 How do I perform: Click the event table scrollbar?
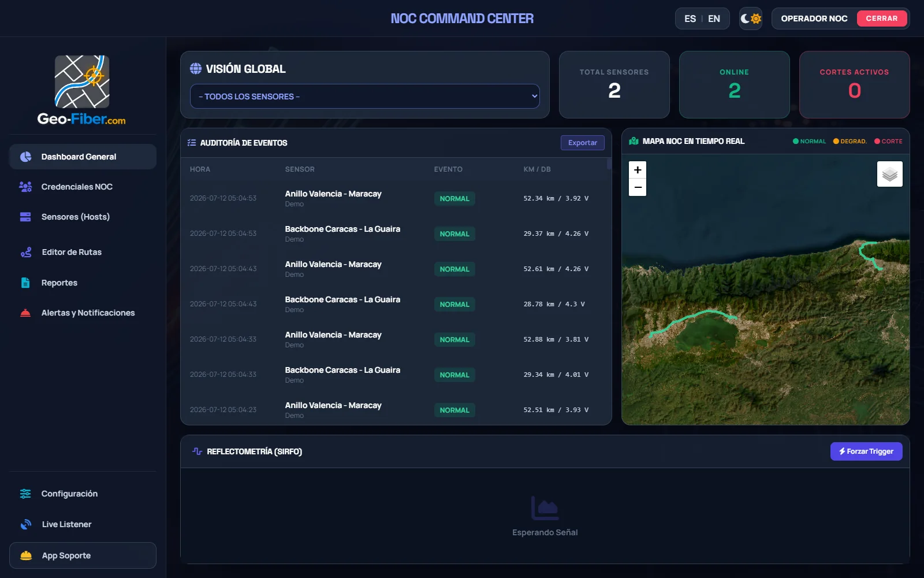609,164
